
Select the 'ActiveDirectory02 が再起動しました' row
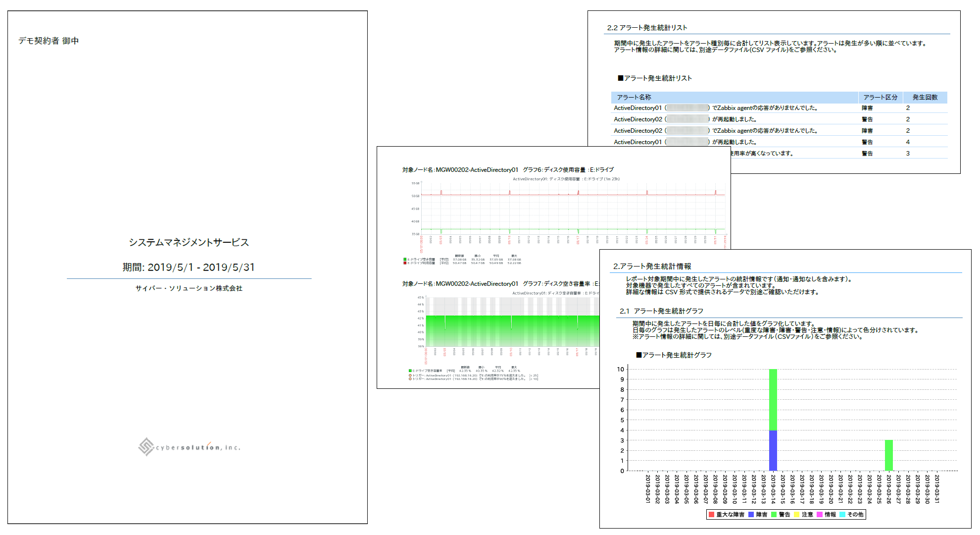tap(780, 119)
